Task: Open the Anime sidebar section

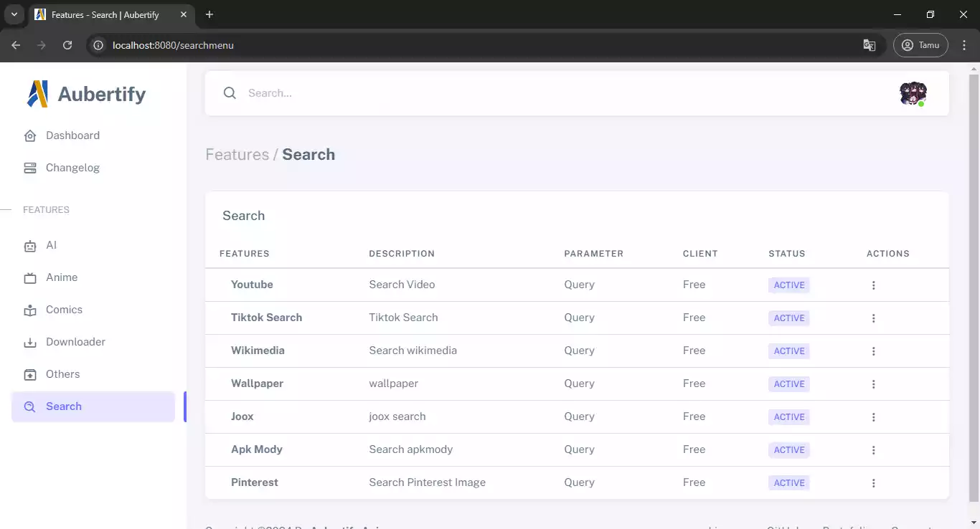Action: point(93,277)
